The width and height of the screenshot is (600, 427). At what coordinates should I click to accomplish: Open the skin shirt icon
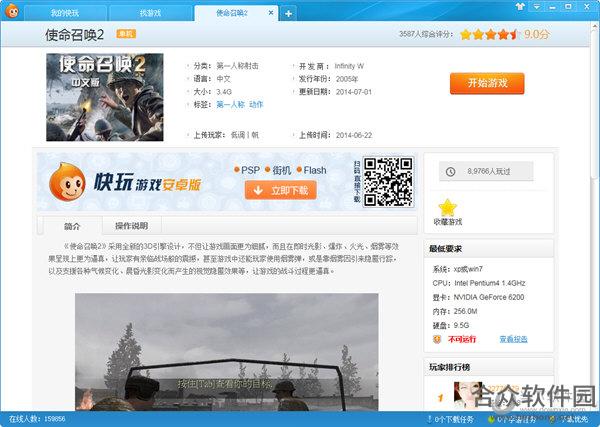point(520,7)
